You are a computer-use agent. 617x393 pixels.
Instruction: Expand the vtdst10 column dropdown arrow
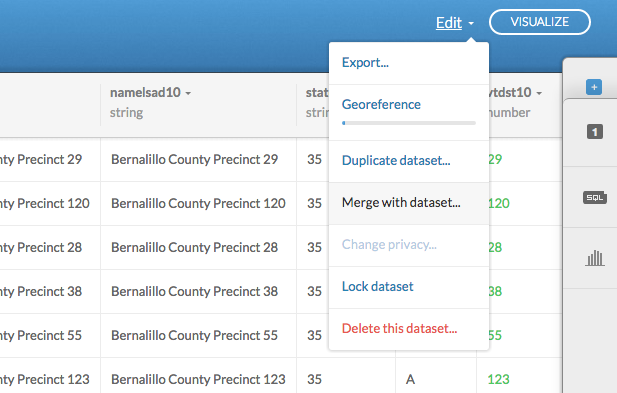[x=539, y=94]
